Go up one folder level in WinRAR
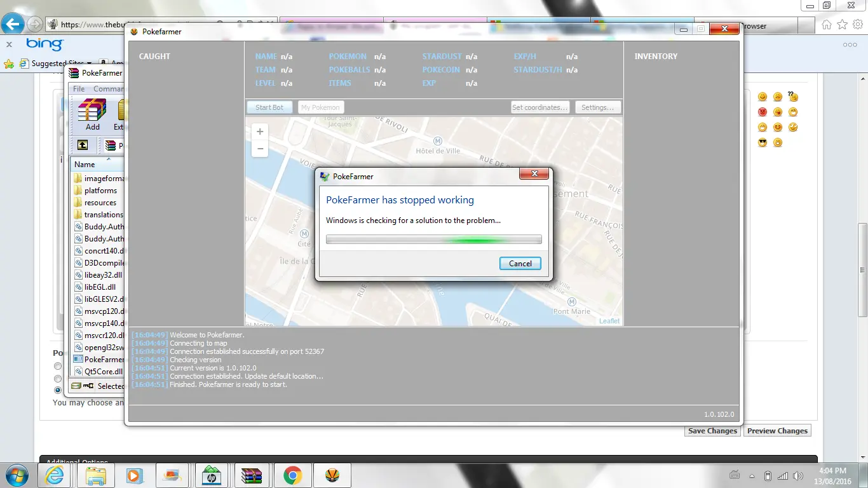 point(83,145)
